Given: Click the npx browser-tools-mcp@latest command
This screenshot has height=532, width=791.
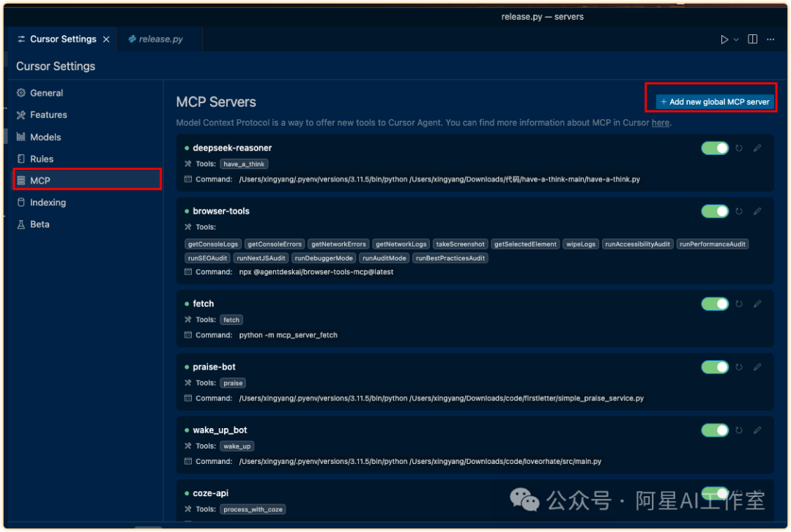Looking at the screenshot, I should (x=316, y=271).
